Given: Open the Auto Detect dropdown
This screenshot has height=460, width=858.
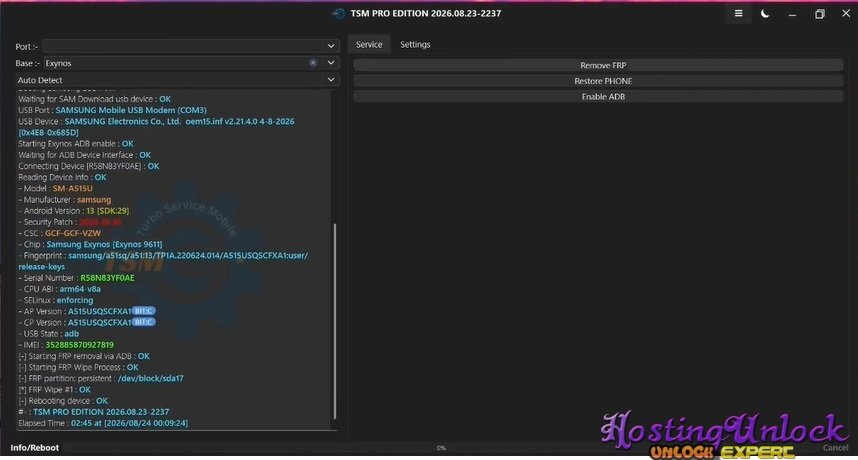Looking at the screenshot, I should coord(177,80).
